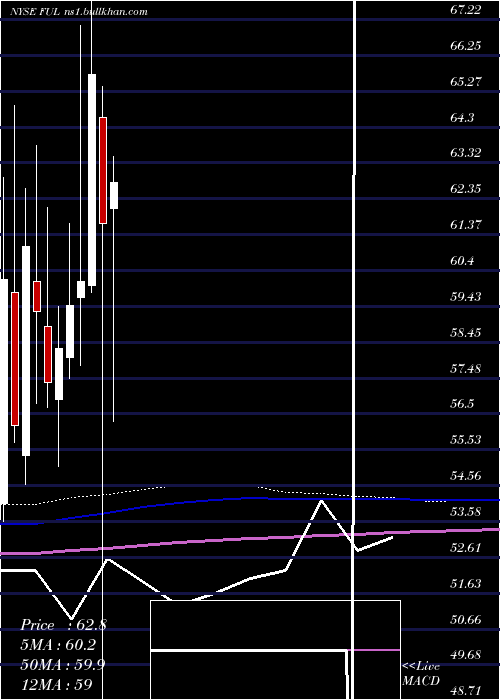Image resolution: width=500 pixels, height=700 pixels.
Task: Click the 61.37 price axis label
Action: [x=466, y=225]
